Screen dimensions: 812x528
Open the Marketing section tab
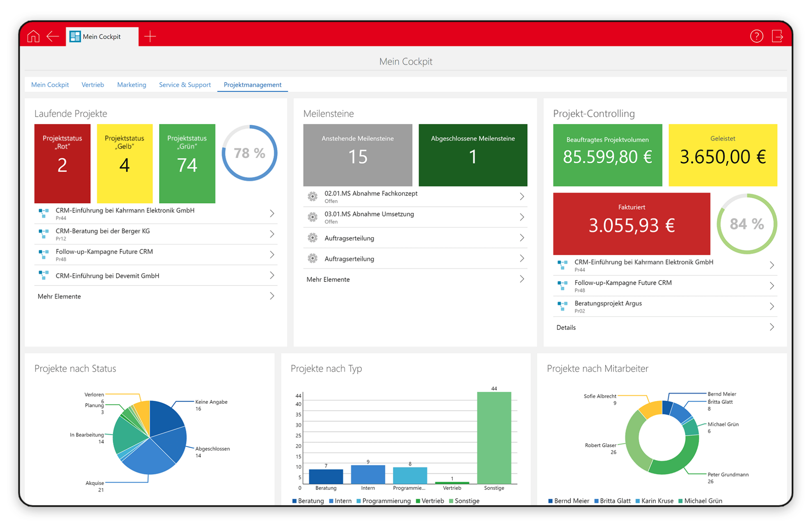(x=132, y=85)
